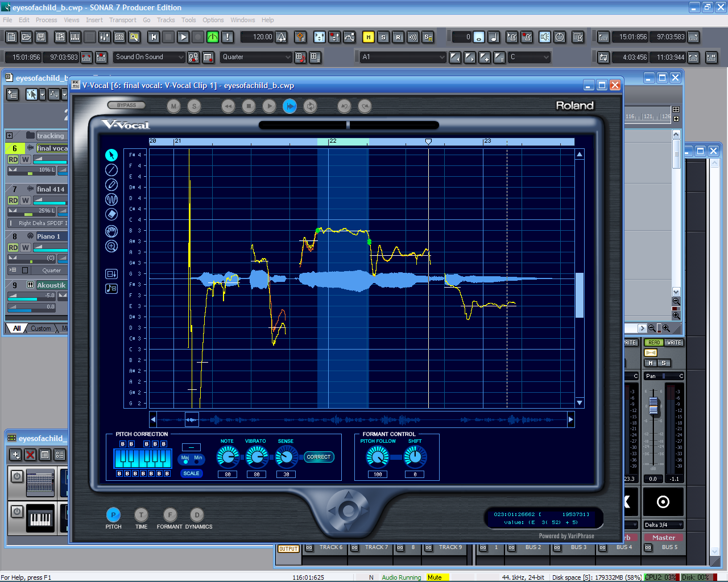Switch to FORMANT edit mode
Viewport: 728px width, 582px height.
coord(169,515)
